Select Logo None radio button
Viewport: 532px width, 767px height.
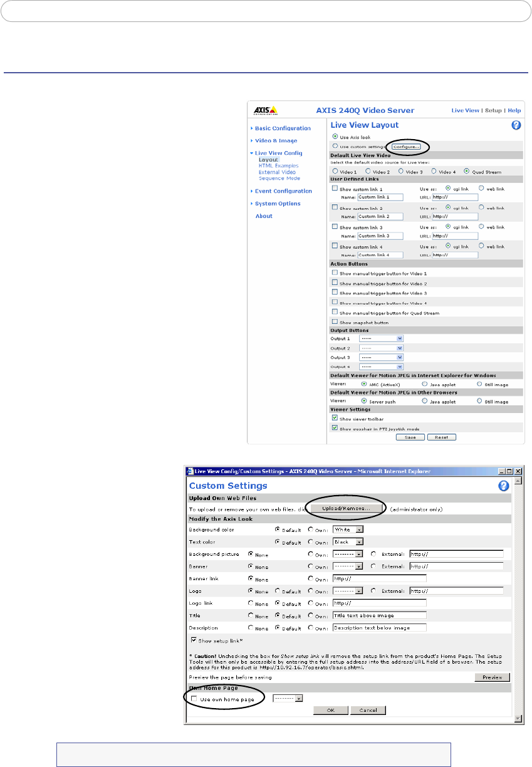(251, 590)
